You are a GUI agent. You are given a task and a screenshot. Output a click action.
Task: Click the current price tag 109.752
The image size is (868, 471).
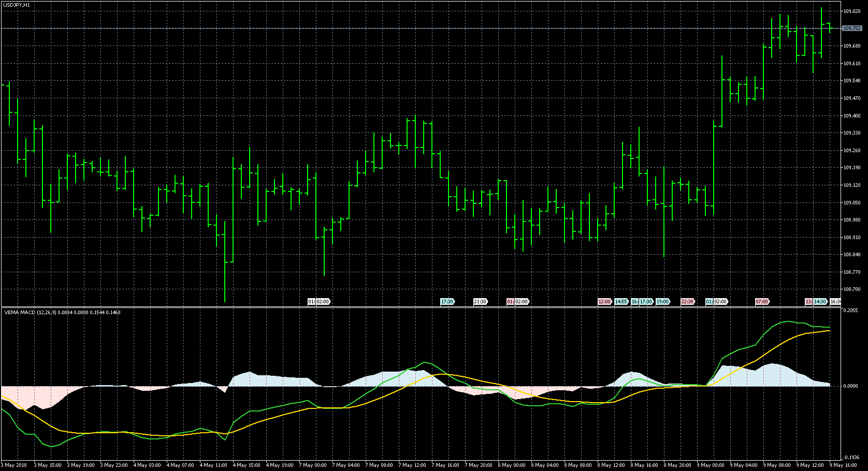point(852,28)
